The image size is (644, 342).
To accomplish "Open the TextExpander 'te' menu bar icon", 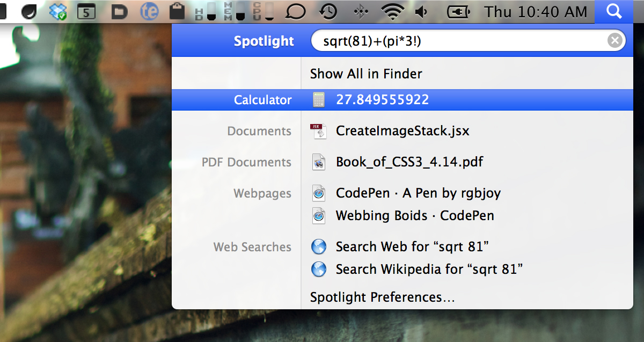I will point(149,11).
